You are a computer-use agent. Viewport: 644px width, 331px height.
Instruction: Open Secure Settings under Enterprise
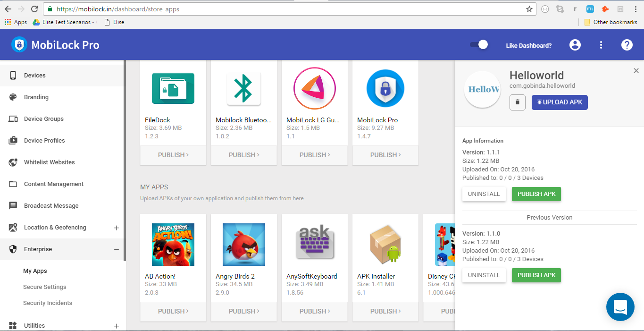[x=45, y=287]
